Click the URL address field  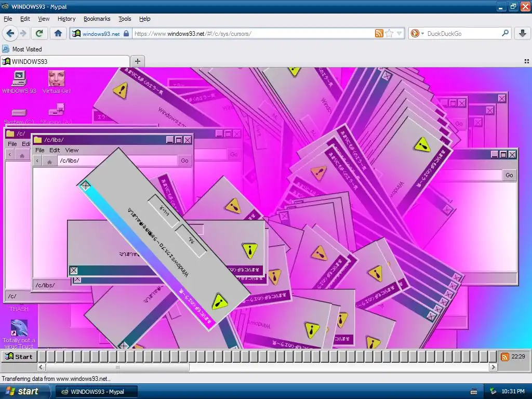pos(253,33)
